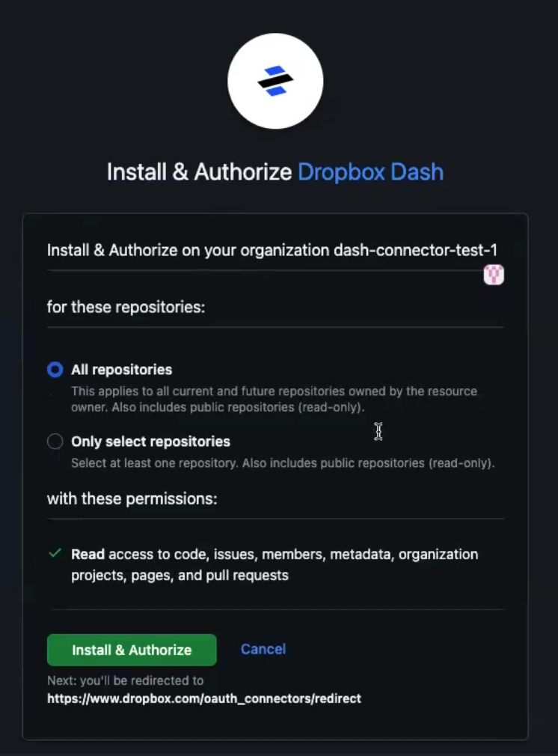
Task: Enable repository-specific access selection
Action: (x=55, y=442)
